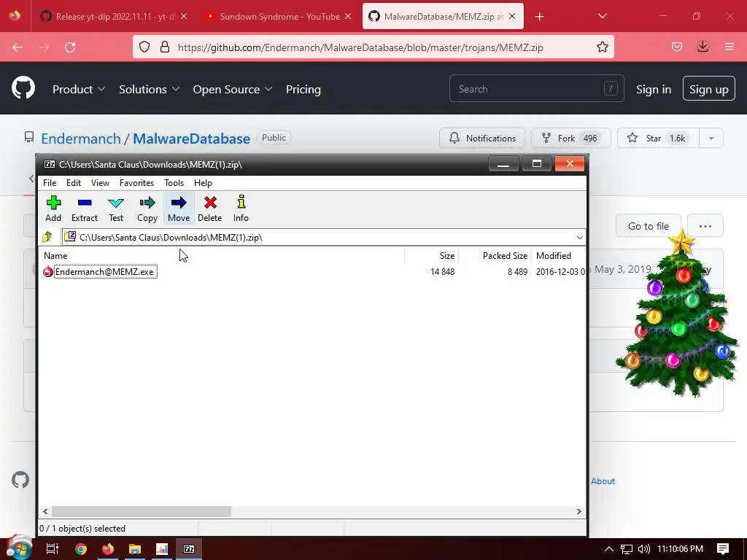Click the left arrow of horizontal scrollbar
The image size is (747, 560).
pyautogui.click(x=45, y=511)
